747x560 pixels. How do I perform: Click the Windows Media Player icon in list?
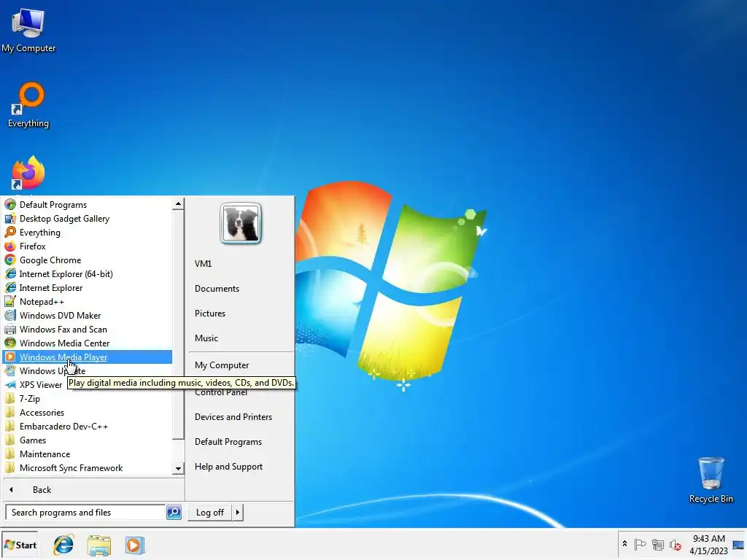(x=10, y=357)
